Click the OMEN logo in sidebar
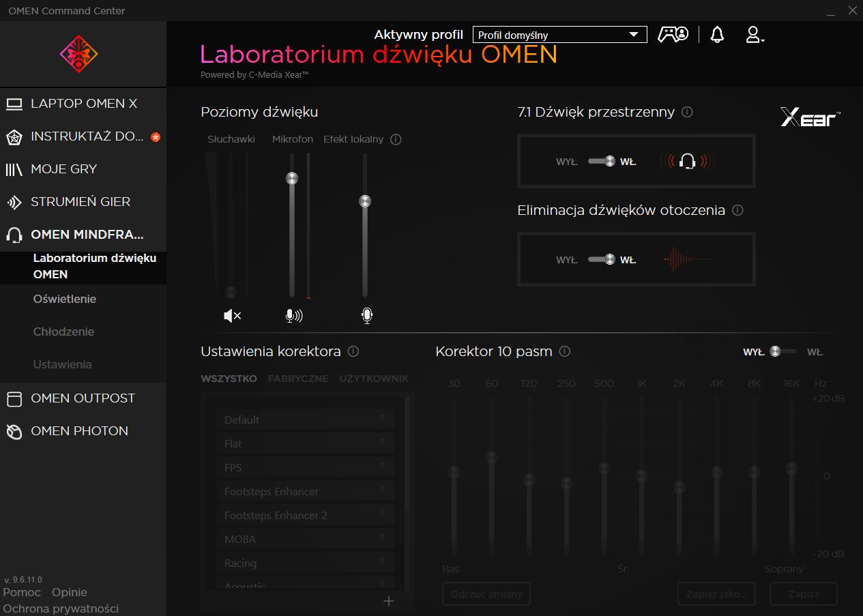The height and width of the screenshot is (616, 863). (x=79, y=54)
